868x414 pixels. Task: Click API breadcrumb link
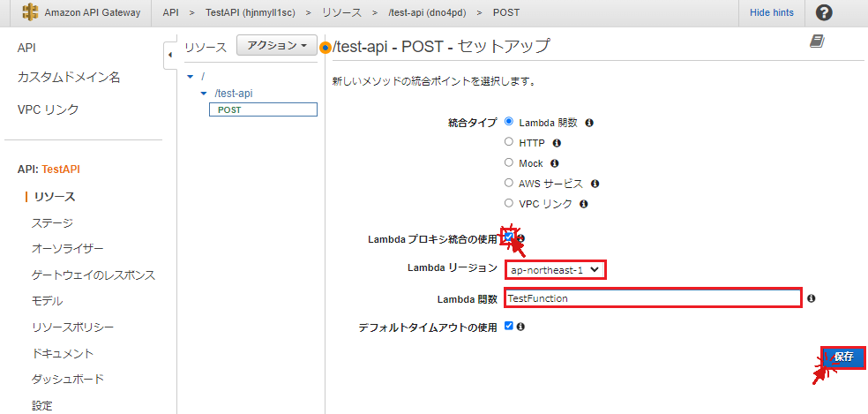point(170,12)
